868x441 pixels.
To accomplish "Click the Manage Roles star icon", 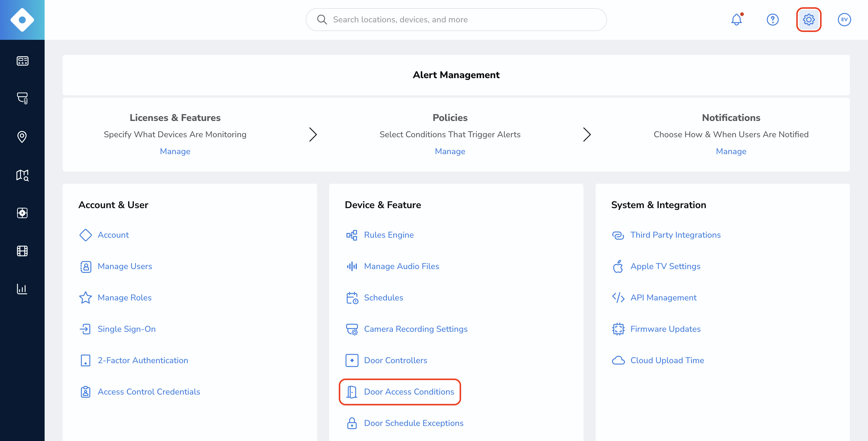I will pyautogui.click(x=86, y=298).
